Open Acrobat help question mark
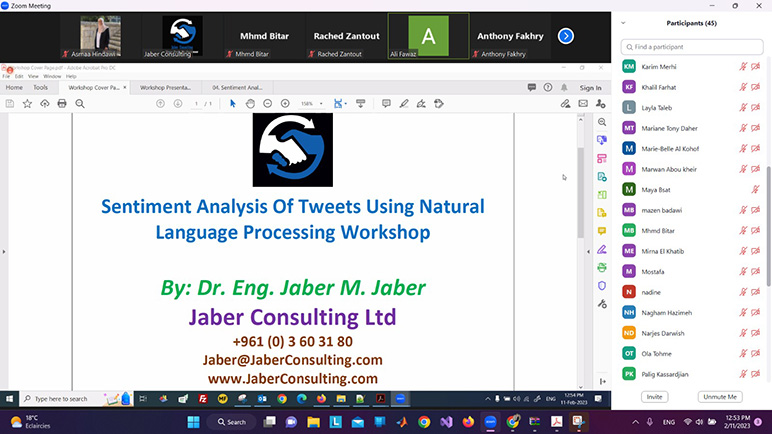Image resolution: width=772 pixels, height=434 pixels. pos(548,87)
